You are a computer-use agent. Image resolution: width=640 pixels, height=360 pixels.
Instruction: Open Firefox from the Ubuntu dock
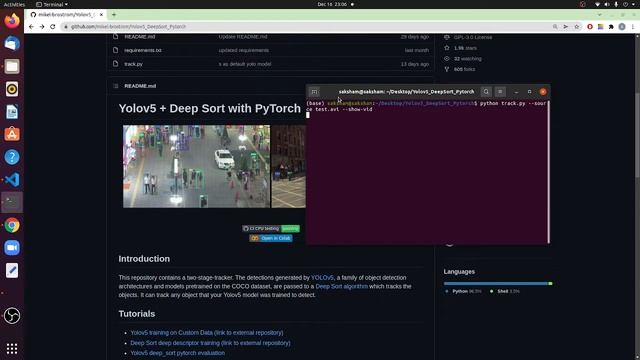coord(12,20)
